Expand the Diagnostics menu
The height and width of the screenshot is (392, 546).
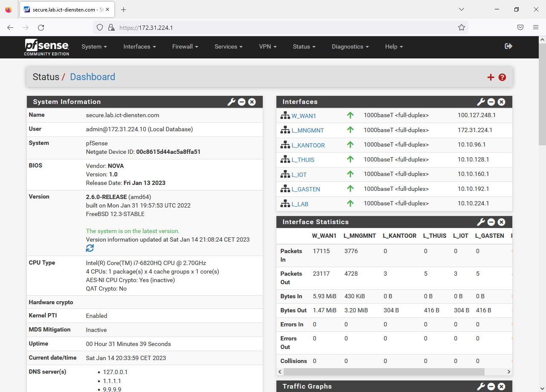[350, 46]
